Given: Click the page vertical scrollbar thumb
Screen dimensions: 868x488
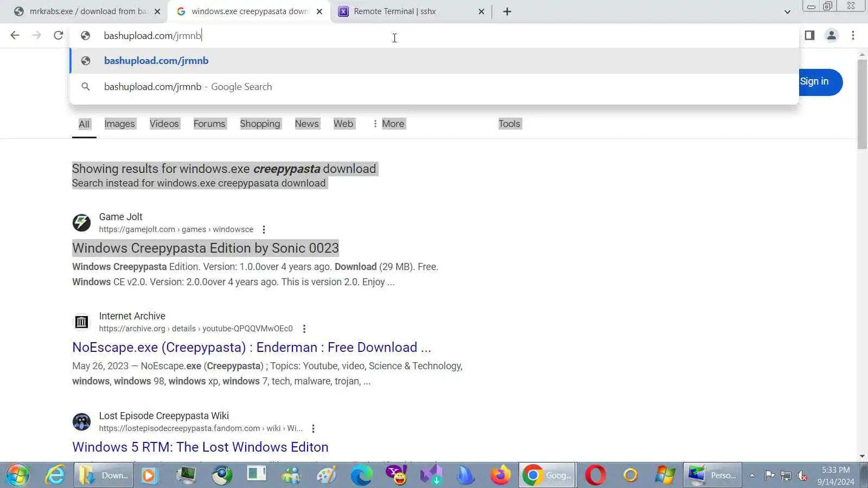Looking at the screenshot, I should click(862, 104).
